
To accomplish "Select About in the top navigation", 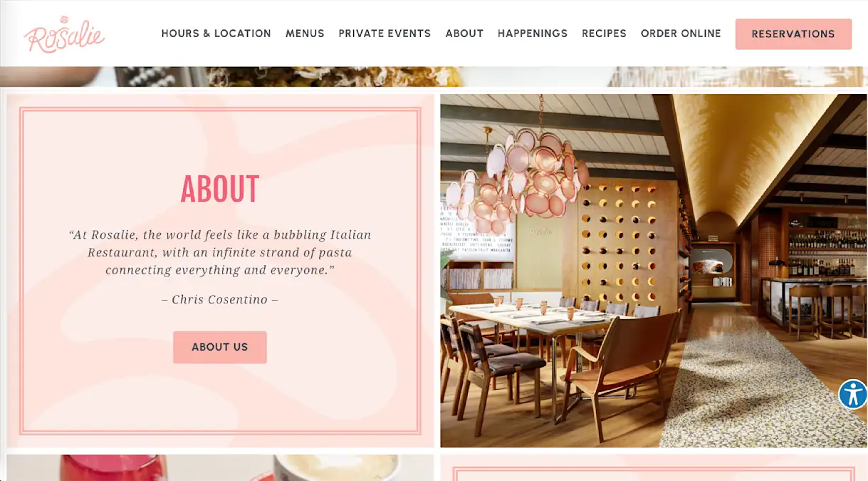I will click(464, 33).
